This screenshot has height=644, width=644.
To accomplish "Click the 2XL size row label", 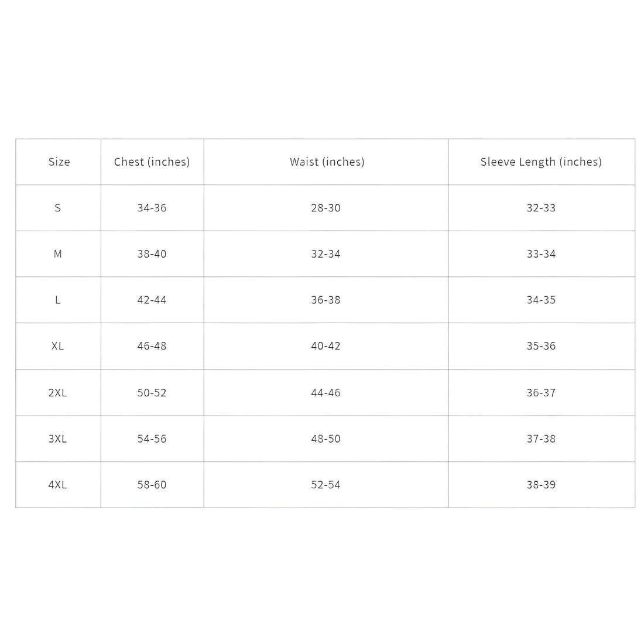I will 58,393.
